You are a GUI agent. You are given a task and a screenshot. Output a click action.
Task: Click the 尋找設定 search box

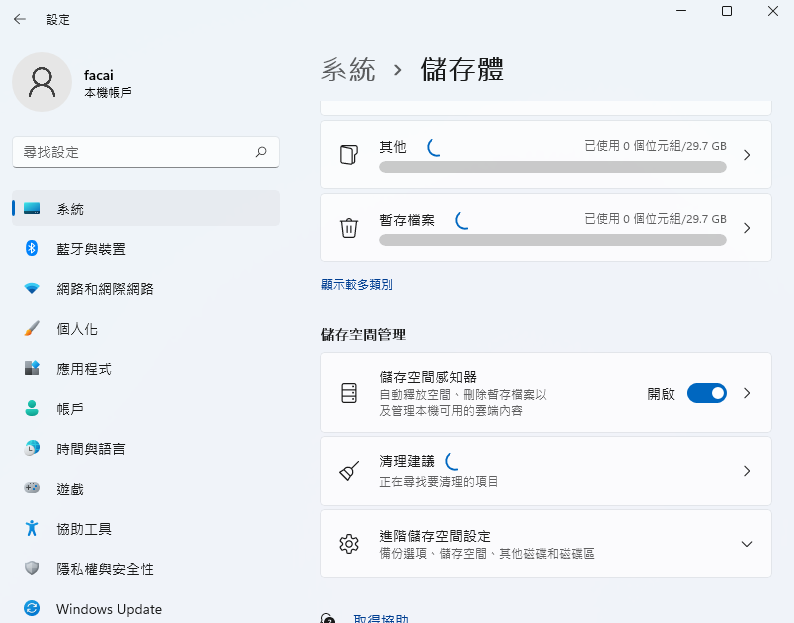pyautogui.click(x=135, y=152)
